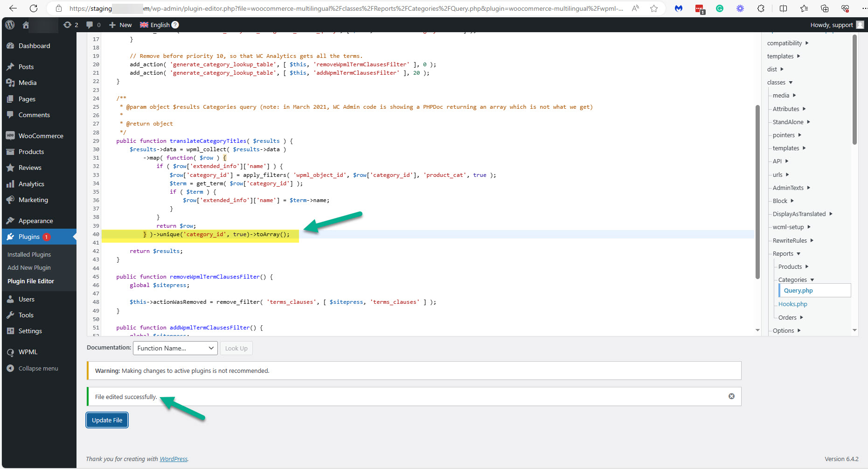The width and height of the screenshot is (868, 469).
Task: Open WPML language help question icon
Action: pyautogui.click(x=175, y=25)
